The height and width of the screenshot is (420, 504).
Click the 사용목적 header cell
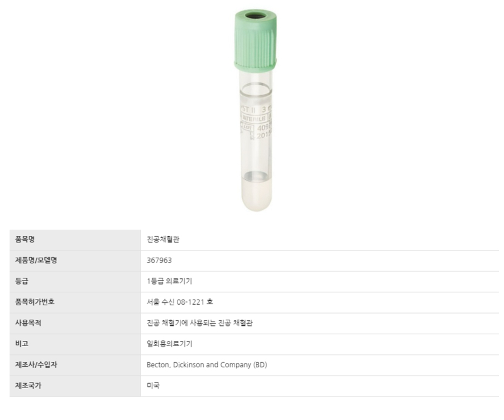(28, 323)
